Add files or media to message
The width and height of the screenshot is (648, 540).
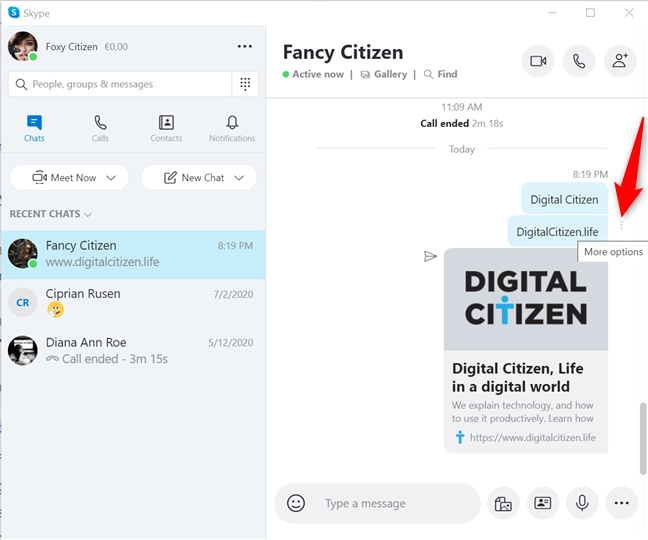503,503
